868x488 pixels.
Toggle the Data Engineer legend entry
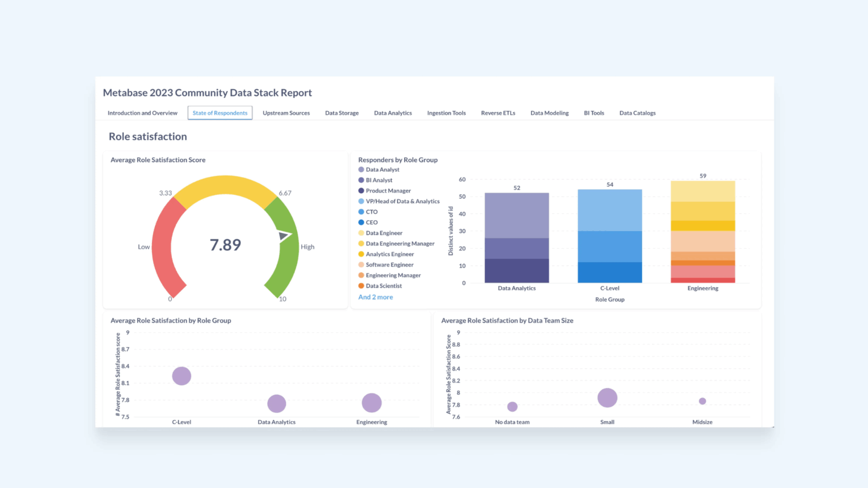(x=380, y=233)
